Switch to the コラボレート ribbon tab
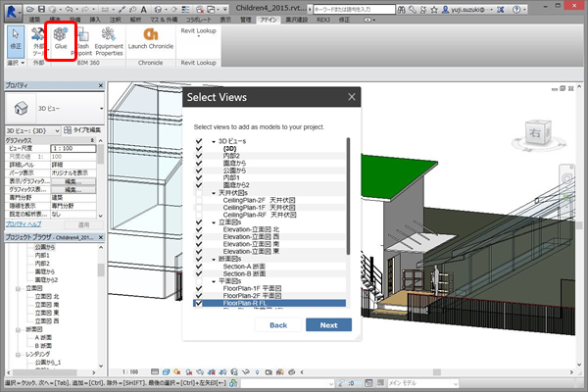The width and height of the screenshot is (588, 392). pos(199,20)
